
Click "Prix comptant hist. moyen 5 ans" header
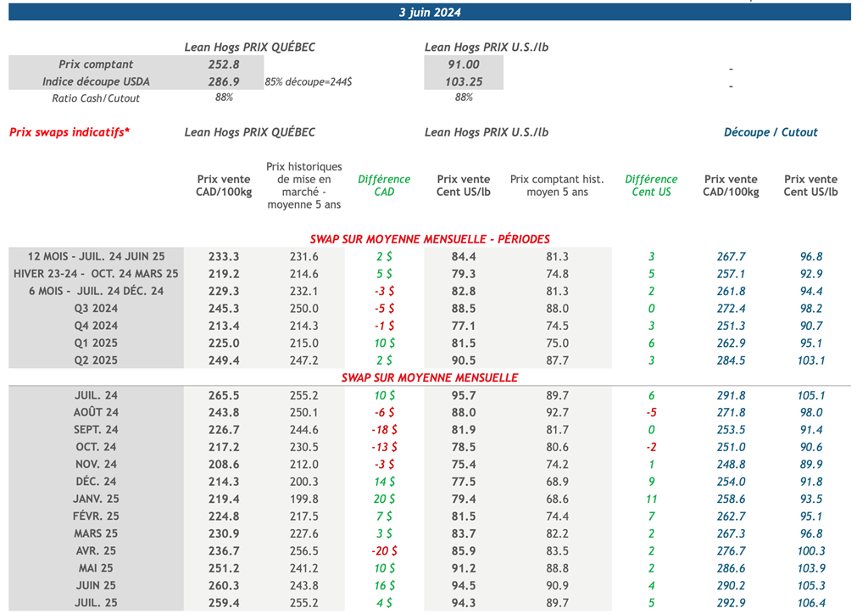click(x=557, y=186)
